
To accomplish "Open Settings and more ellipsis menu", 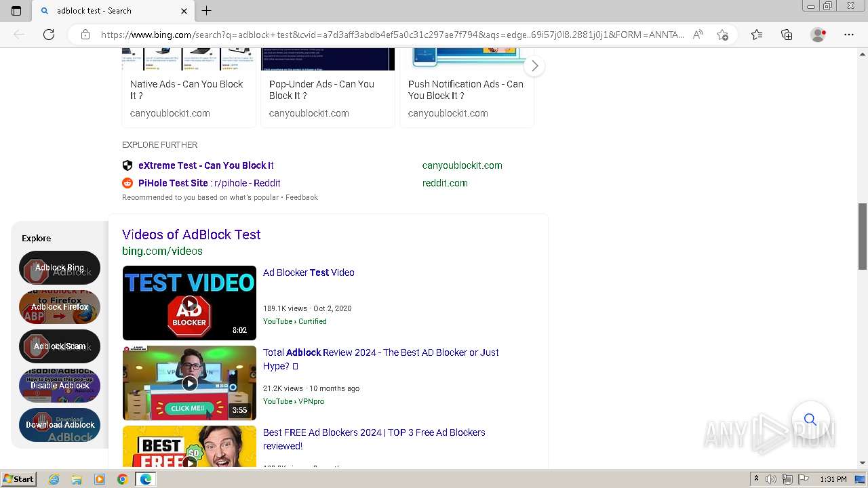I will [849, 35].
